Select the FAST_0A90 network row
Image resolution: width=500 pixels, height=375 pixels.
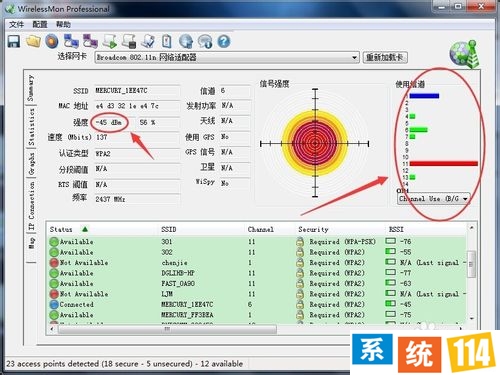(x=257, y=283)
